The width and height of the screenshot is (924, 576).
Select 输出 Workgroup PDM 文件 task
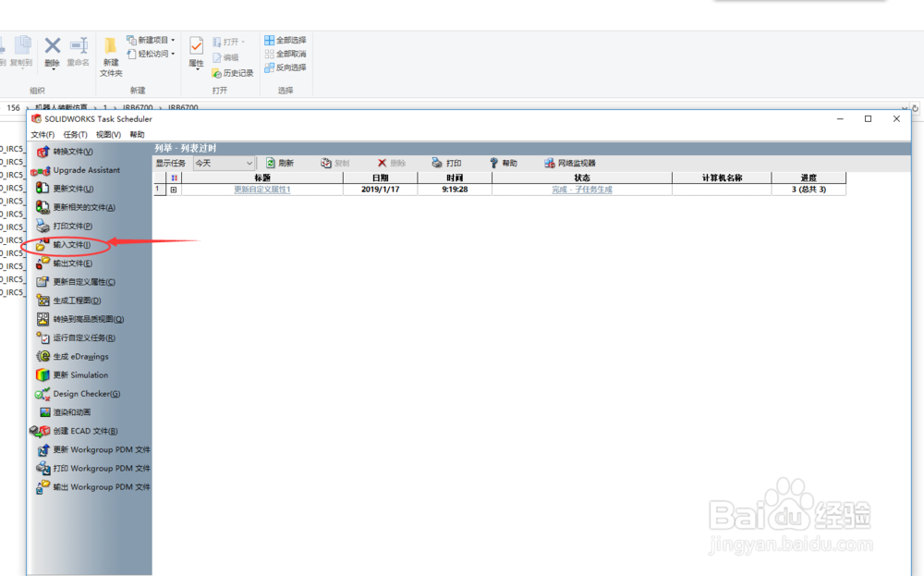(93, 487)
